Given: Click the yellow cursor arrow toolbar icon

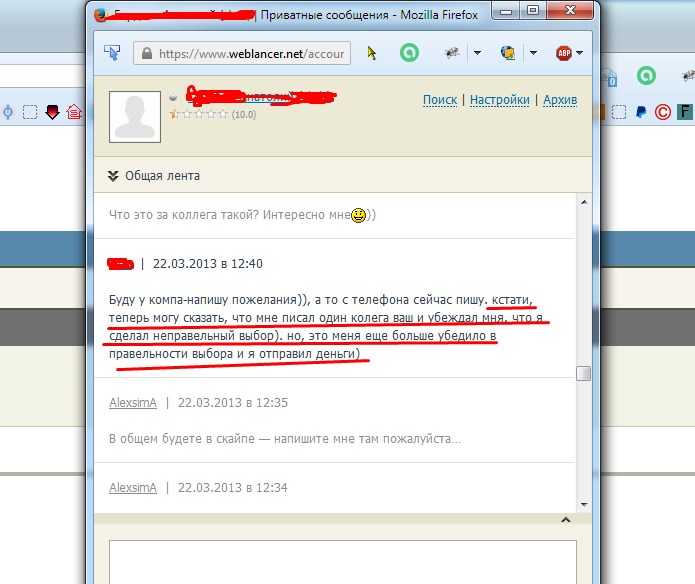Looking at the screenshot, I should (x=373, y=53).
